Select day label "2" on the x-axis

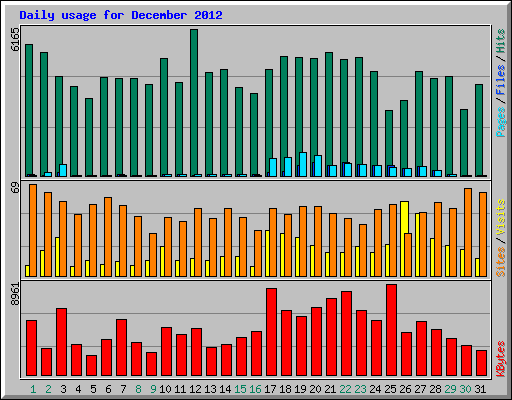[48, 389]
